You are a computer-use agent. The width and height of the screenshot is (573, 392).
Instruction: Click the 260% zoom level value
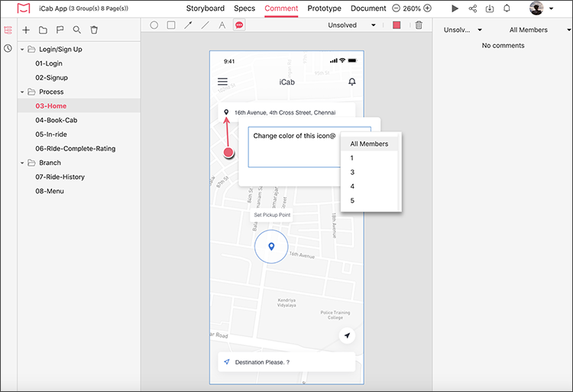(x=412, y=8)
